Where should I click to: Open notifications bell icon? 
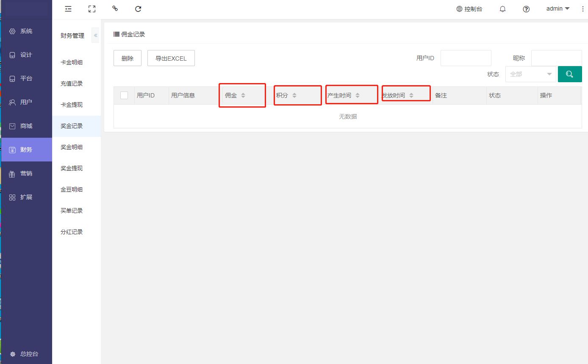(503, 9)
